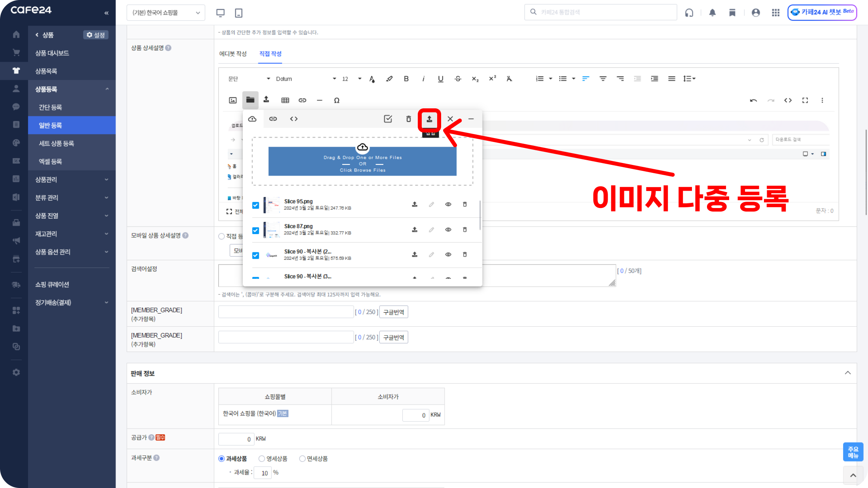
Task: Click the insert link icon in editor toolbar
Action: (302, 100)
